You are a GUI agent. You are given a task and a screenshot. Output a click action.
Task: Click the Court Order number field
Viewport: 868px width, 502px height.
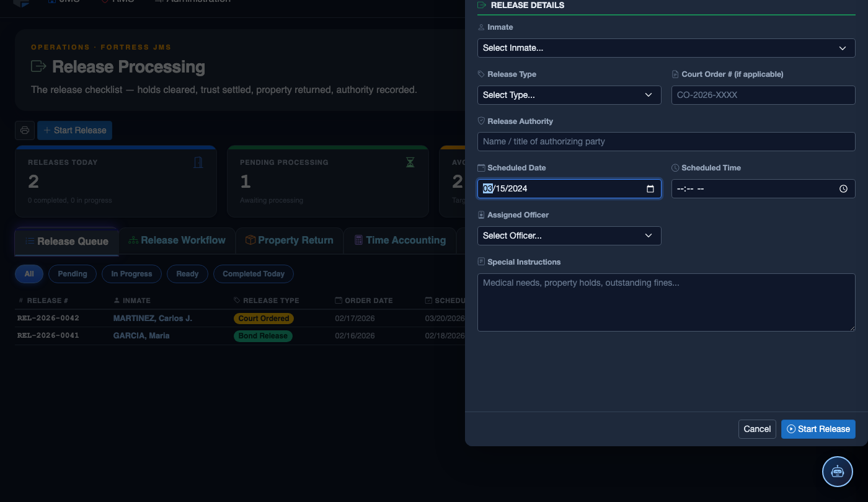763,95
